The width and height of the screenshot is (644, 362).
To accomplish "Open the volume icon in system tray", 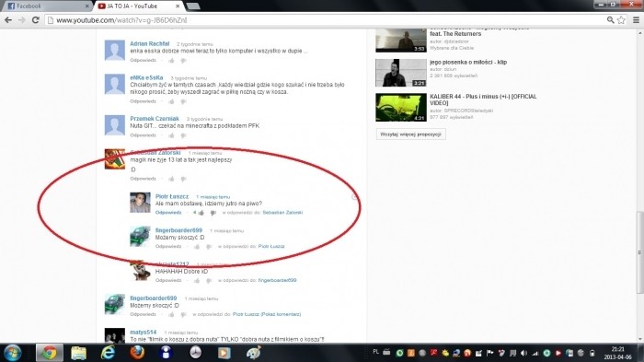I will [x=523, y=353].
